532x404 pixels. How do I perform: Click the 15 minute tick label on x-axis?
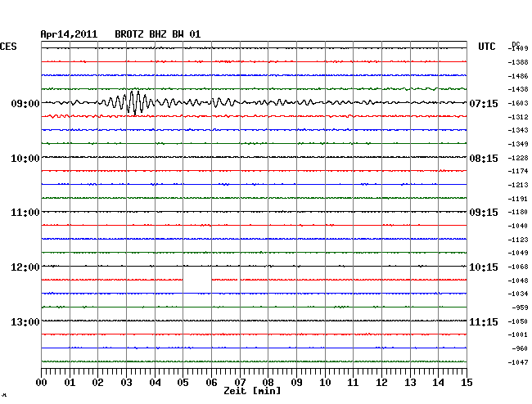pyautogui.click(x=465, y=383)
